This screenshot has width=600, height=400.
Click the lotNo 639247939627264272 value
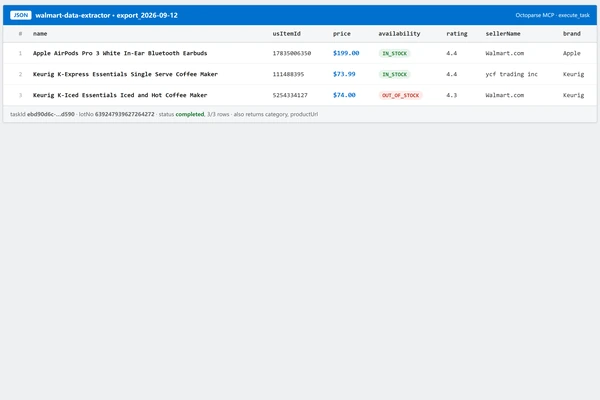(124, 114)
